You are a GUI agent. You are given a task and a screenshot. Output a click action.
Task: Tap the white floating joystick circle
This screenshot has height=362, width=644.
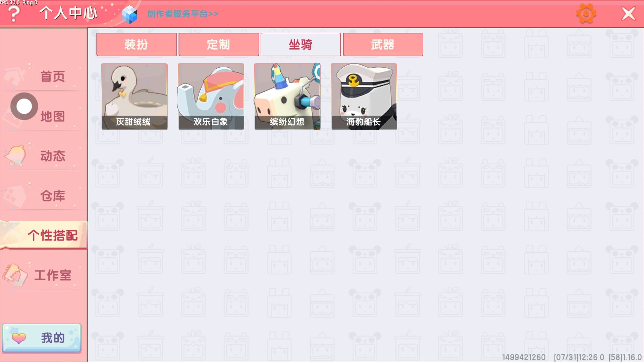[24, 106]
